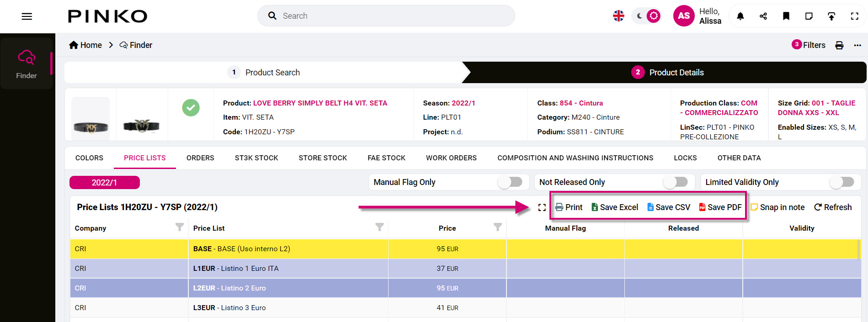Switch to LOCKS tab

pyautogui.click(x=685, y=158)
